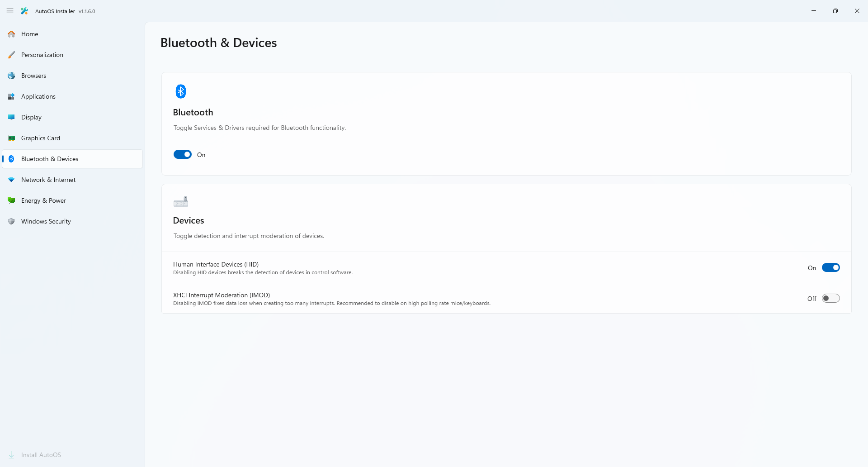Close the AutoOS Installer window

[x=857, y=11]
